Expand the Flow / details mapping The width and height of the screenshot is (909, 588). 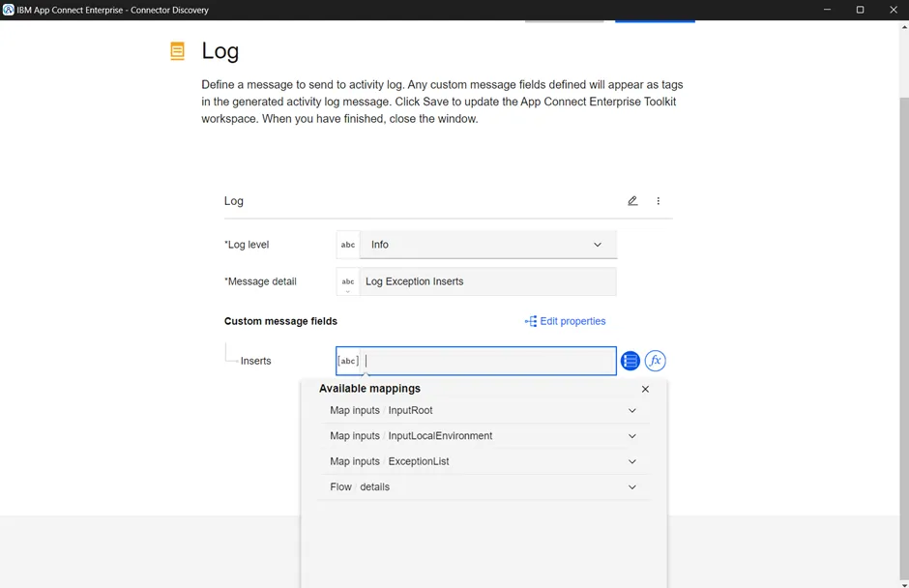pyautogui.click(x=484, y=487)
